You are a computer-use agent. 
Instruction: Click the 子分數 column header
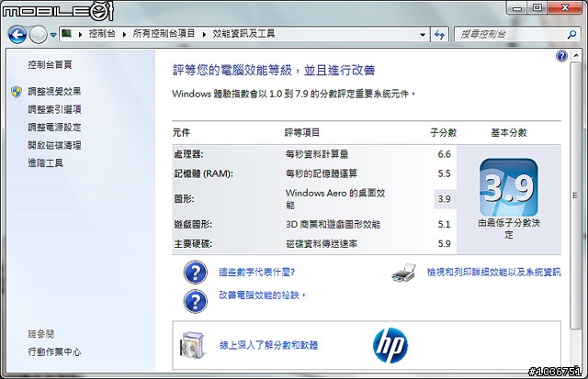pos(443,132)
